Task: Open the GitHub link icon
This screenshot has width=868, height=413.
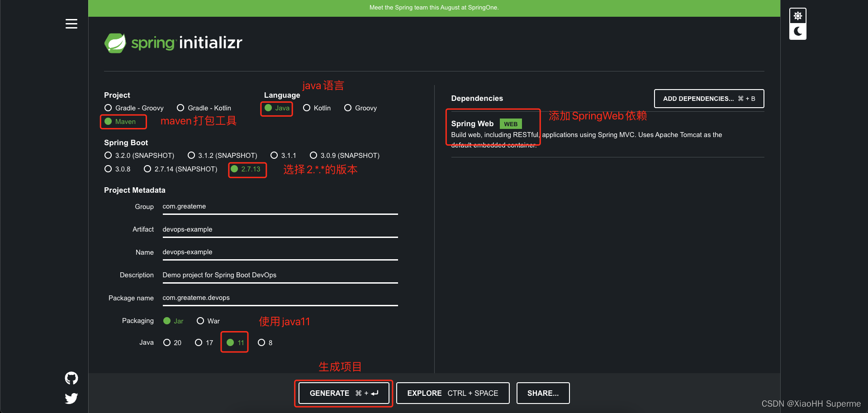Action: tap(71, 378)
